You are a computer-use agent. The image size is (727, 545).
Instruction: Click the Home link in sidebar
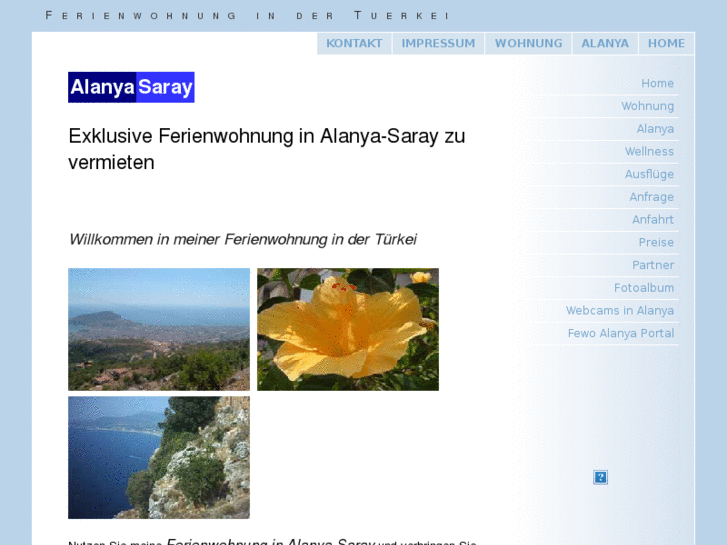click(657, 83)
